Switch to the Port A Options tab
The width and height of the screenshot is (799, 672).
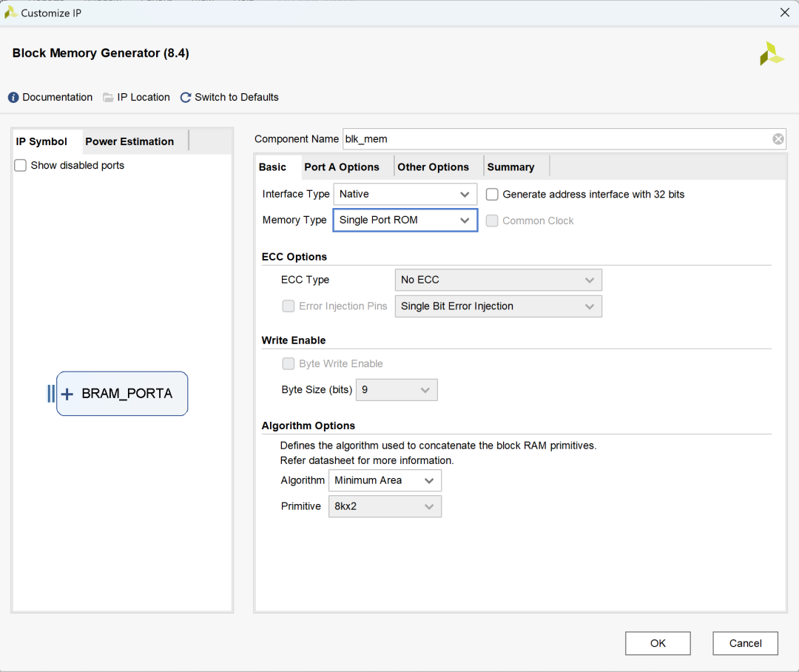[x=342, y=167]
